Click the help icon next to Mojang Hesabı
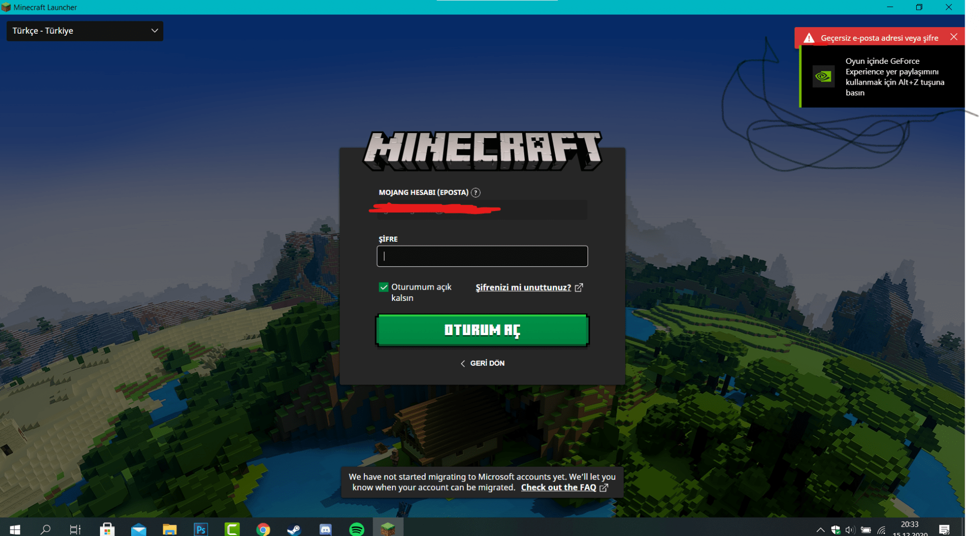This screenshot has width=980, height=536. coord(476,193)
